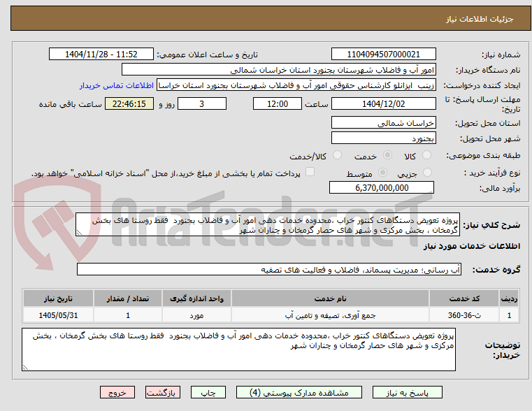
Task: Select the کالا radio button
Action: click(426, 155)
